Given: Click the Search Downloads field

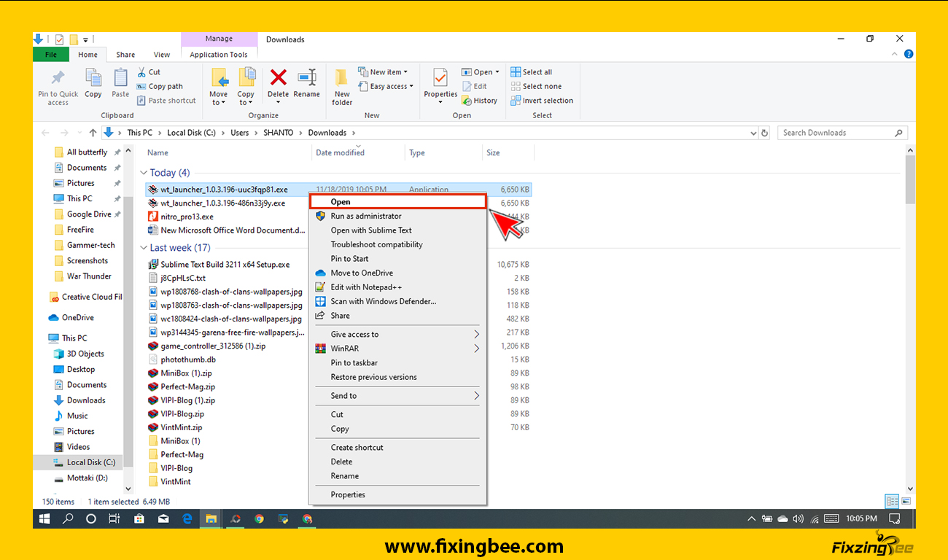Looking at the screenshot, I should point(836,133).
